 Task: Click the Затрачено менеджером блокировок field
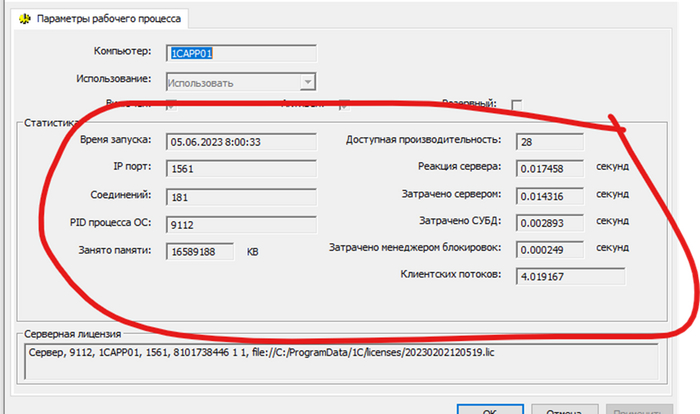[x=550, y=250]
